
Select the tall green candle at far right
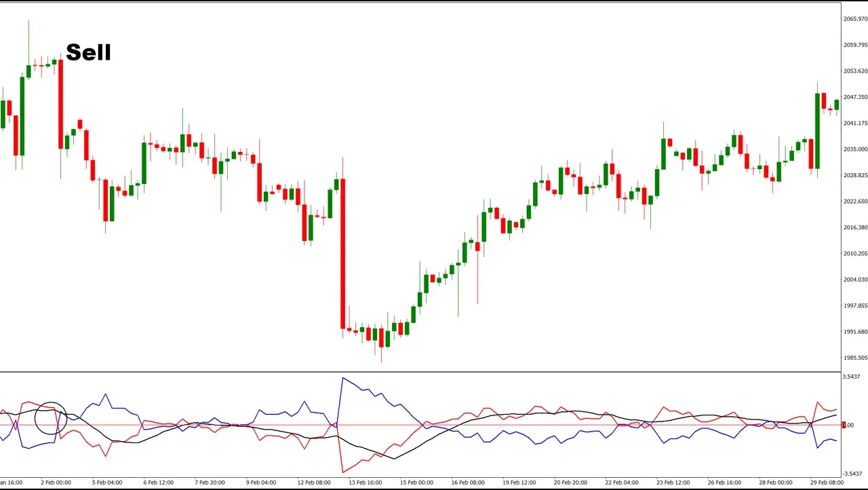click(817, 130)
